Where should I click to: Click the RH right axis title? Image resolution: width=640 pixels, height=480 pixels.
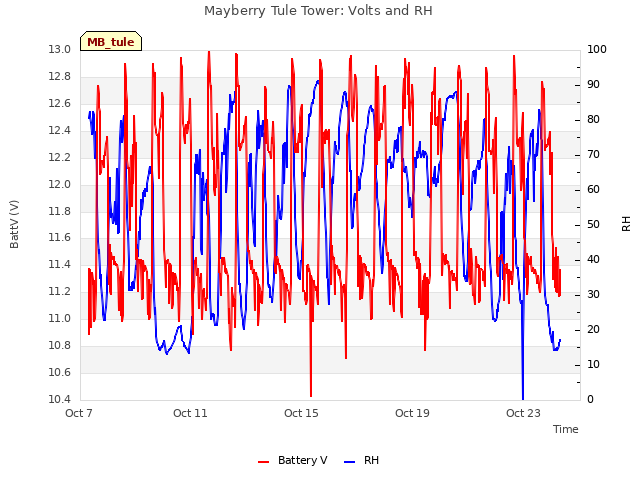[x=626, y=224]
